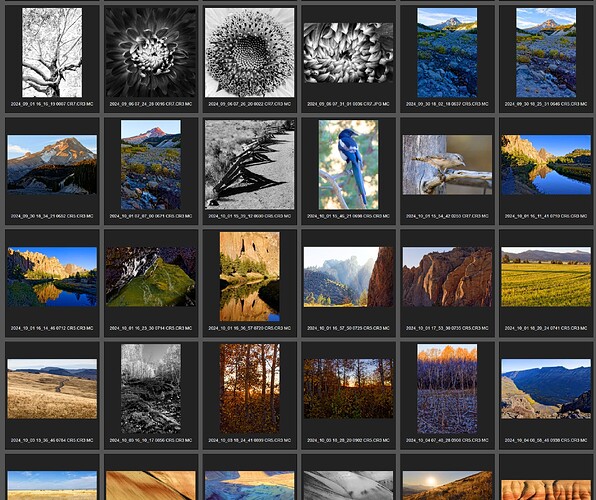The height and width of the screenshot is (500, 596).
Task: Open the sun setting over hillside photo
Action: (447, 486)
